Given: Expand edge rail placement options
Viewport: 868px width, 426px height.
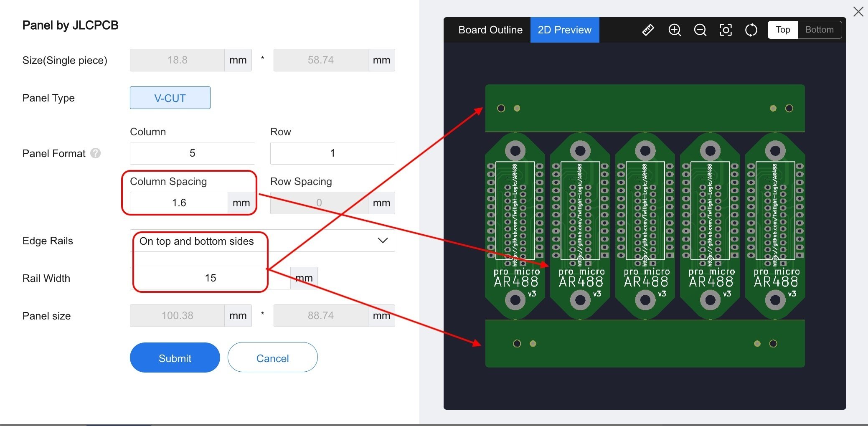Looking at the screenshot, I should 381,241.
